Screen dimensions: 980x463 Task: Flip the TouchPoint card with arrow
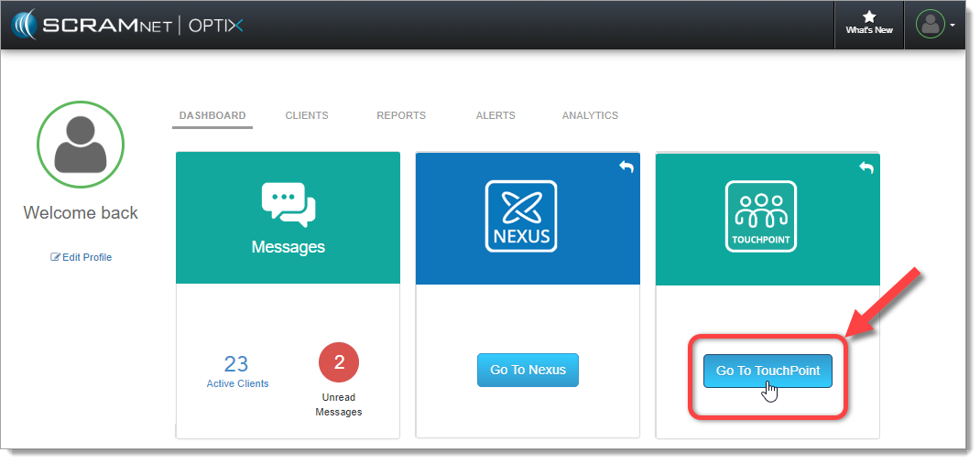pos(866,167)
